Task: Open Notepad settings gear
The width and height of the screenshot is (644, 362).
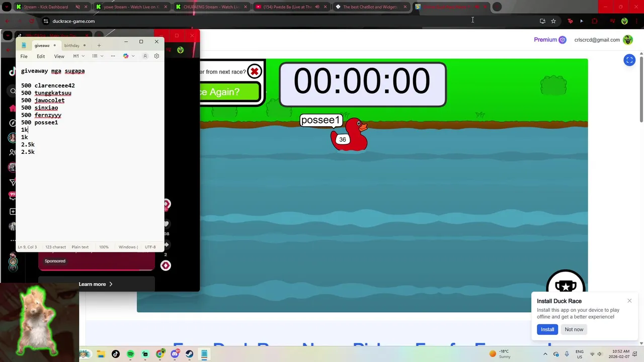Action: 156,56
